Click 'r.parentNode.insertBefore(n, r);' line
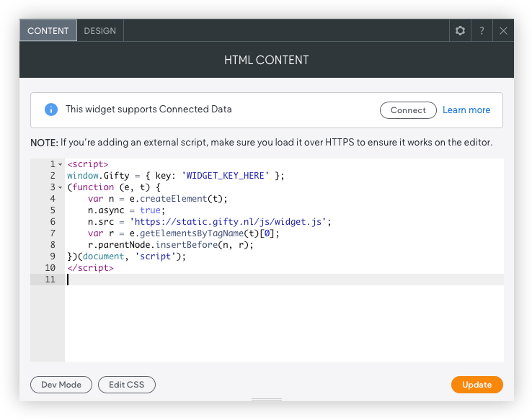This screenshot has height=420, width=532. tap(170, 245)
